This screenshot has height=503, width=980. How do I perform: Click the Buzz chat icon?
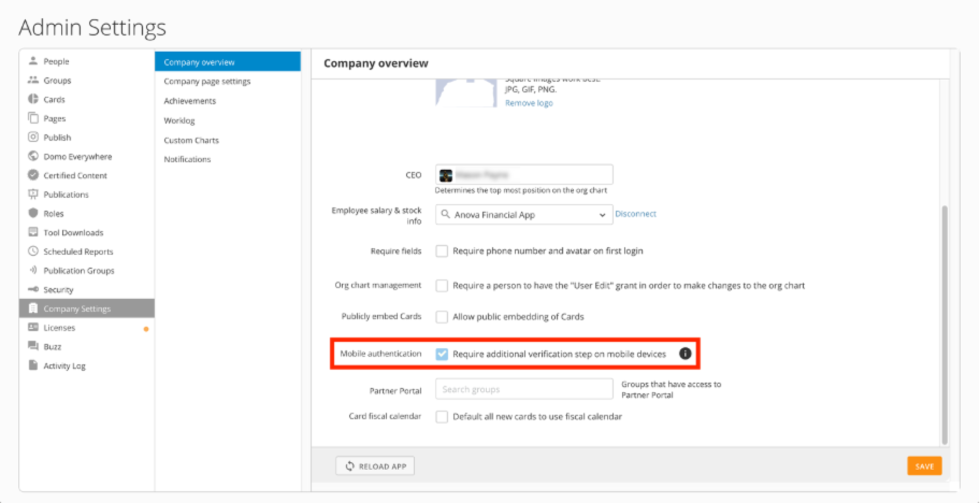coord(33,346)
